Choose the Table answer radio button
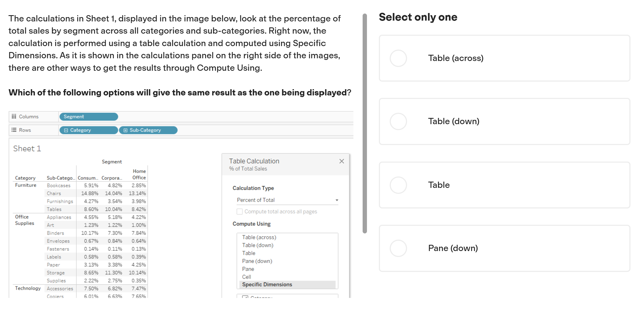 pos(398,185)
